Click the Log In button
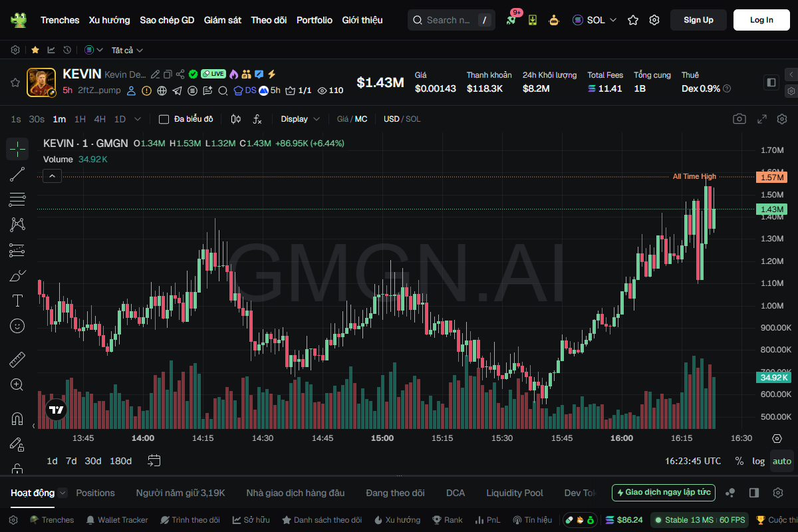798x532 pixels. [x=761, y=20]
